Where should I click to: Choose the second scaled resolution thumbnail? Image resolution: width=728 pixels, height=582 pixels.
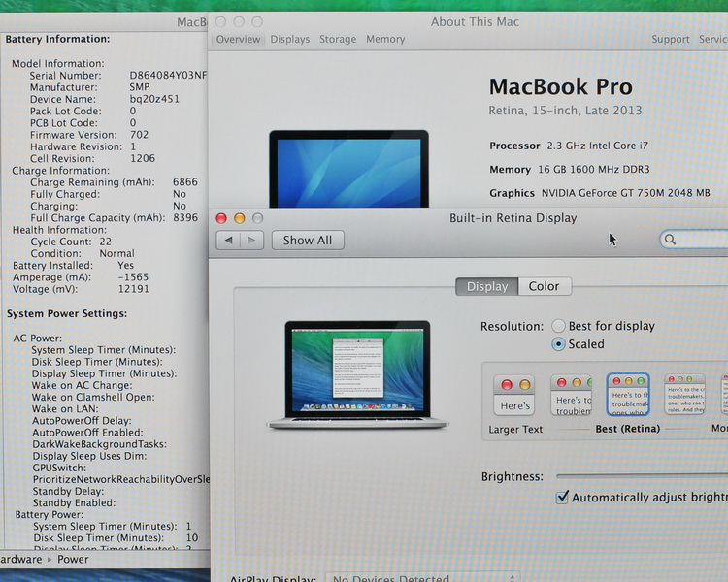click(x=572, y=396)
